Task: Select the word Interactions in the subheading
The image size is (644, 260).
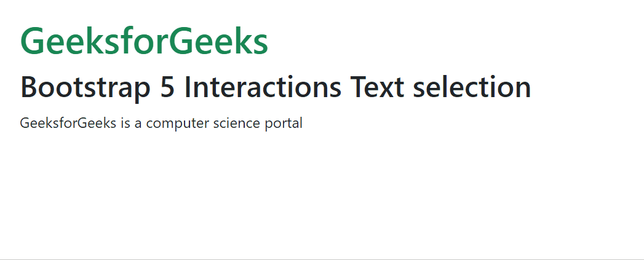Action: [263, 87]
